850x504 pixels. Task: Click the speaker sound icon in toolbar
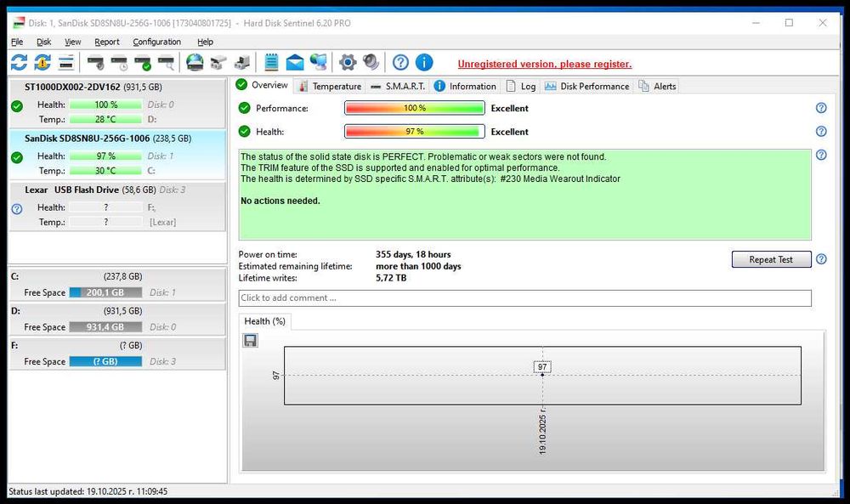371,63
